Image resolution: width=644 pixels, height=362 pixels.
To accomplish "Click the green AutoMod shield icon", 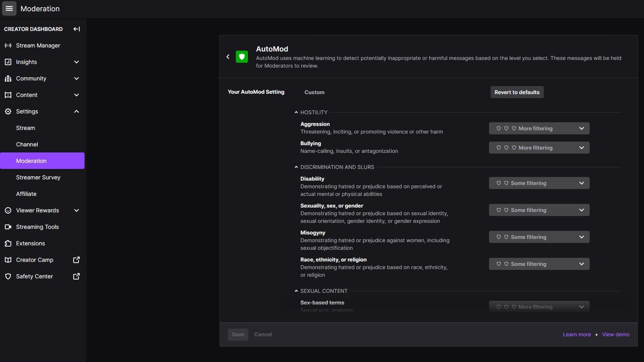I will 242,57.
